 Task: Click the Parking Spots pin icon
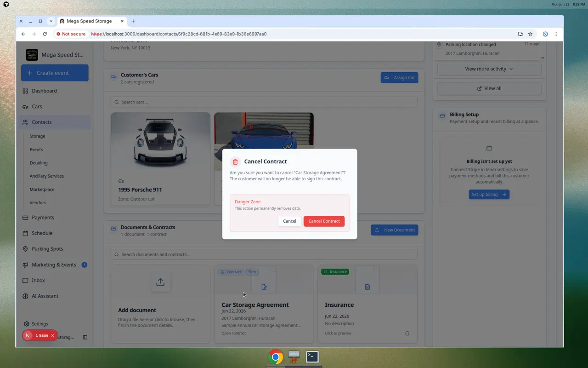(25, 249)
